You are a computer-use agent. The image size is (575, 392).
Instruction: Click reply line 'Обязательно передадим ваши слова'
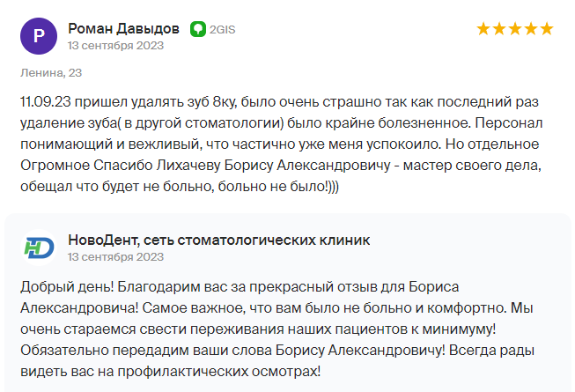277,351
